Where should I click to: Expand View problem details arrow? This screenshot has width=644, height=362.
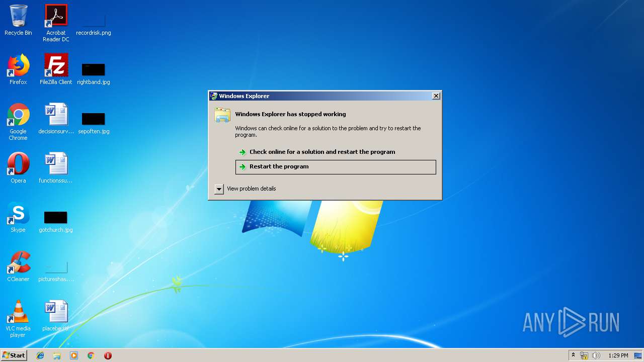click(x=219, y=189)
